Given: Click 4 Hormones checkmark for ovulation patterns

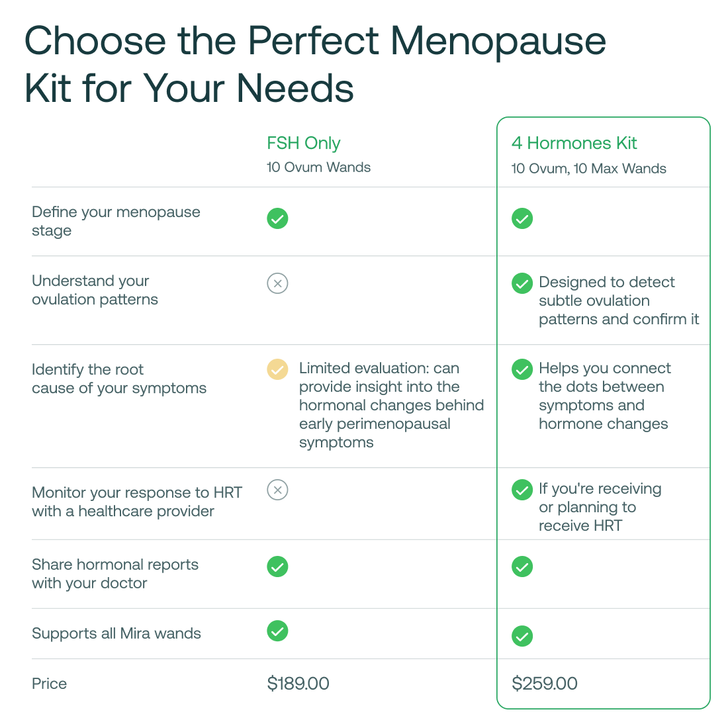Looking at the screenshot, I should [522, 283].
